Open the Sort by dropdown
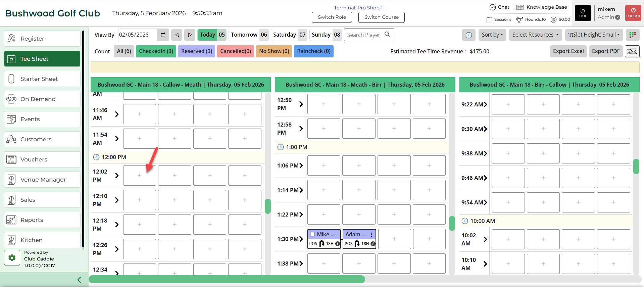644x287 pixels. (x=492, y=35)
